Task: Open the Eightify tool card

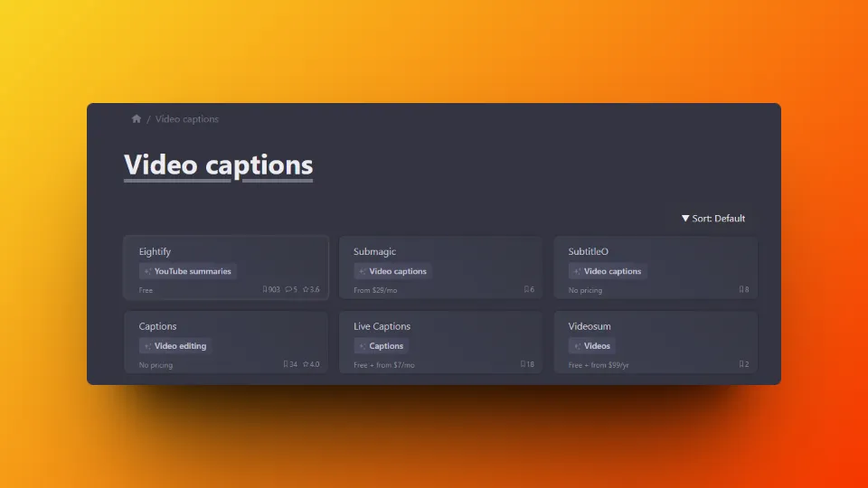Action: (226, 267)
